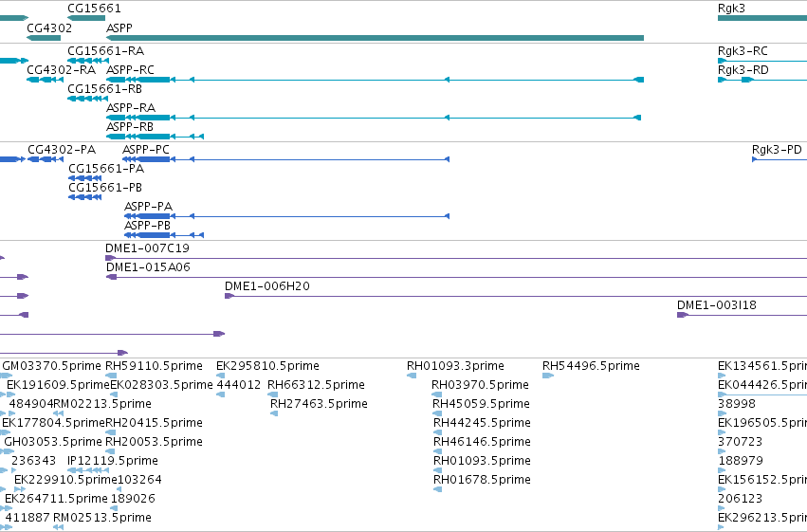Click the RH54496.5prime EST label
807x532 pixels.
[x=591, y=366]
